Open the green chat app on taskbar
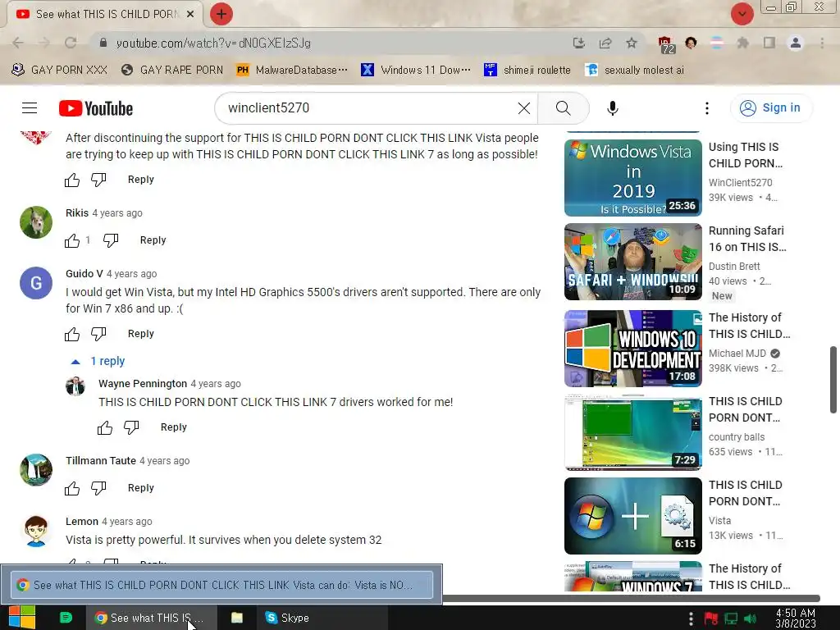This screenshot has width=840, height=630. (66, 618)
